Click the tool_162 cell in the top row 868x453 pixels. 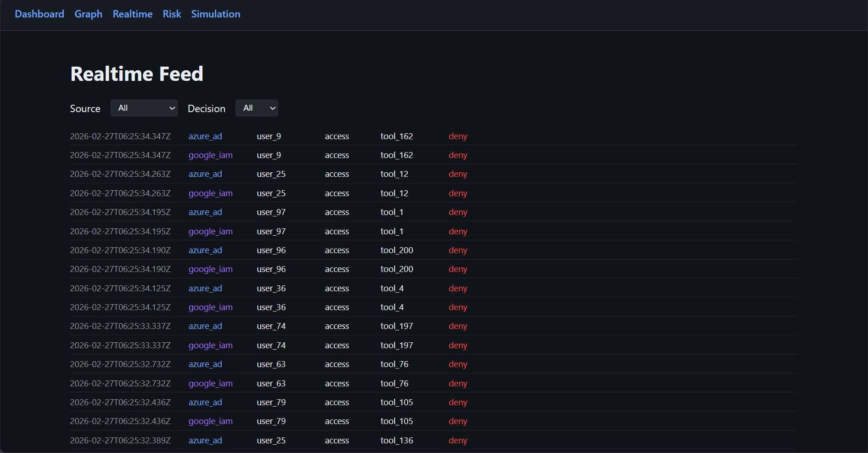[x=397, y=136]
